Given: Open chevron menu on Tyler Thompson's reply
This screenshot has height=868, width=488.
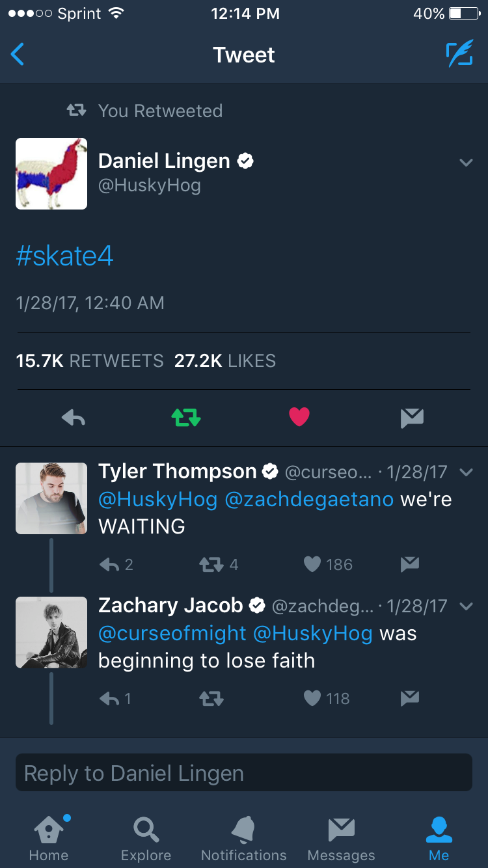Looking at the screenshot, I should 466,472.
